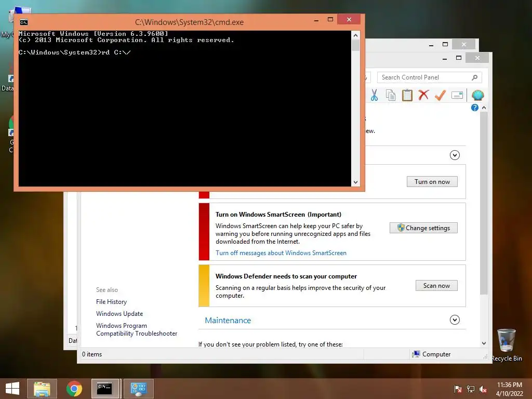The height and width of the screenshot is (399, 532).
Task: Click Change settings for SmartScreen
Action: point(423,228)
